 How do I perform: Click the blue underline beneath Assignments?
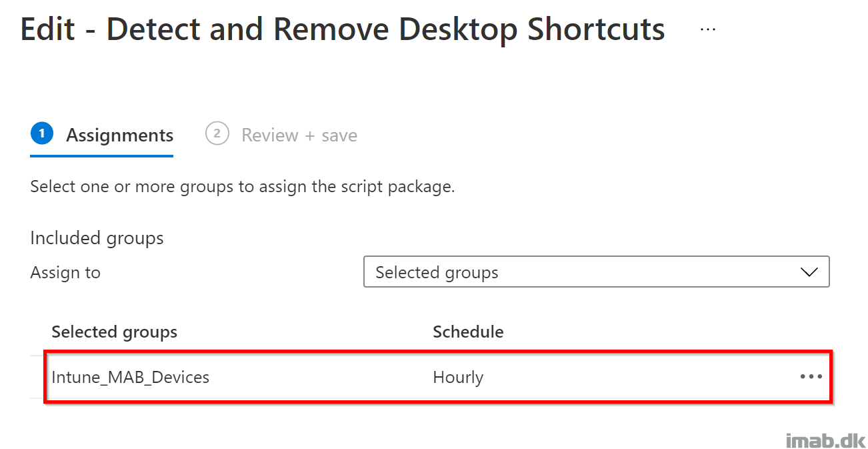click(x=102, y=155)
